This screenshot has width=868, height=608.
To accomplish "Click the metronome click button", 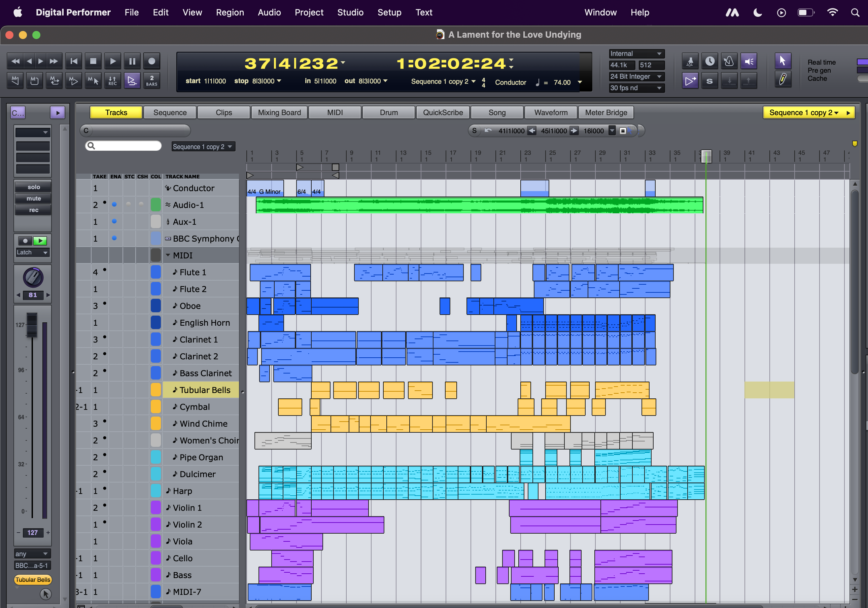I will point(729,61).
